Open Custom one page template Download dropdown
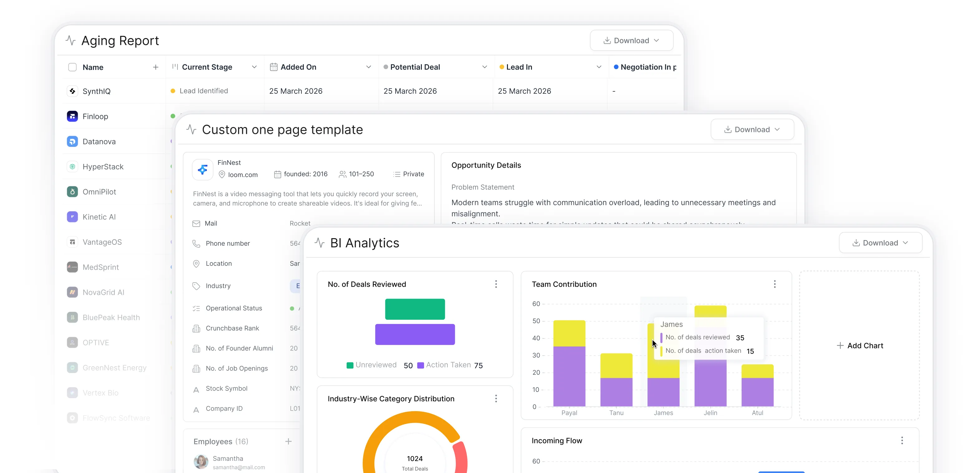 752,130
